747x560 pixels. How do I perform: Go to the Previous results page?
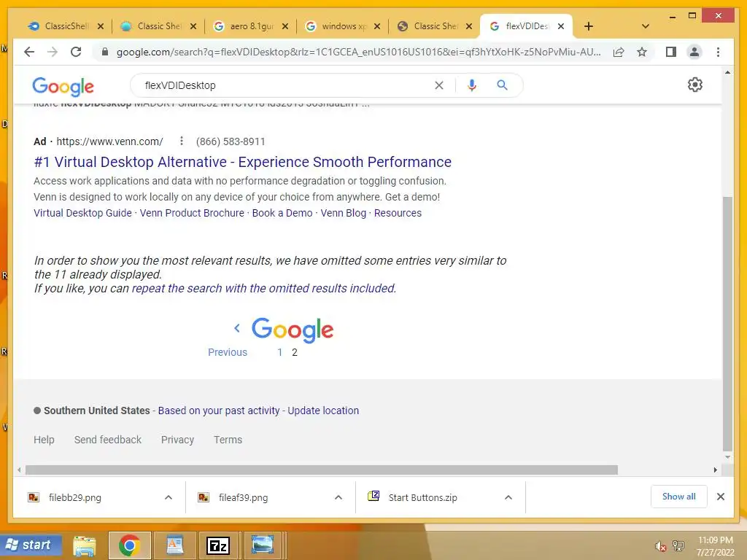tap(228, 352)
